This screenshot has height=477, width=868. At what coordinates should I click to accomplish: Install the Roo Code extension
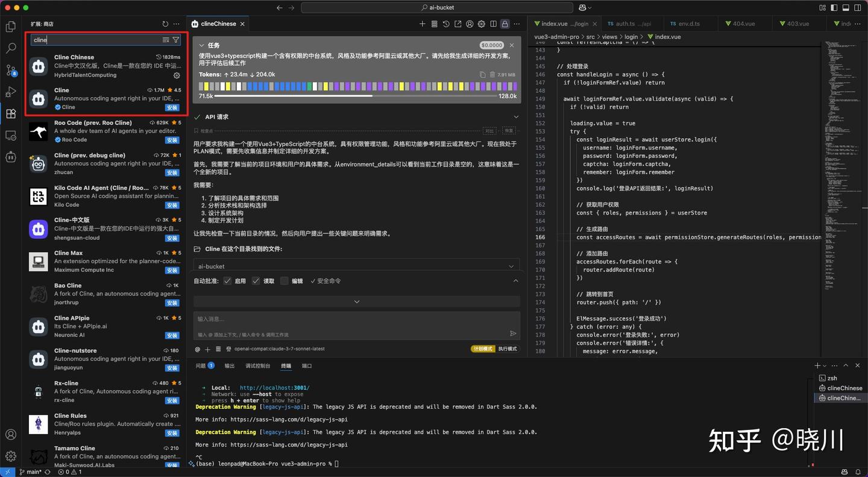(172, 140)
